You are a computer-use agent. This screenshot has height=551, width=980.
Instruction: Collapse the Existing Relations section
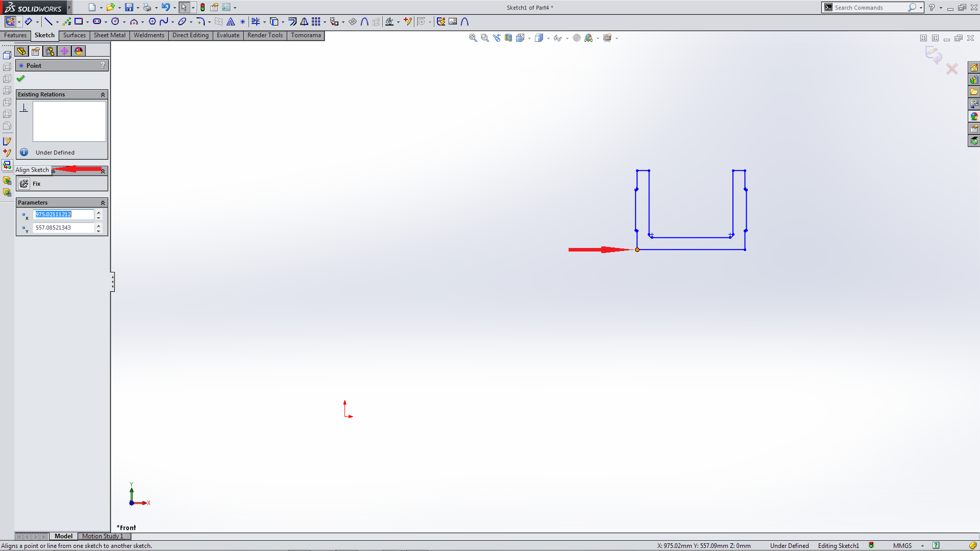(103, 95)
